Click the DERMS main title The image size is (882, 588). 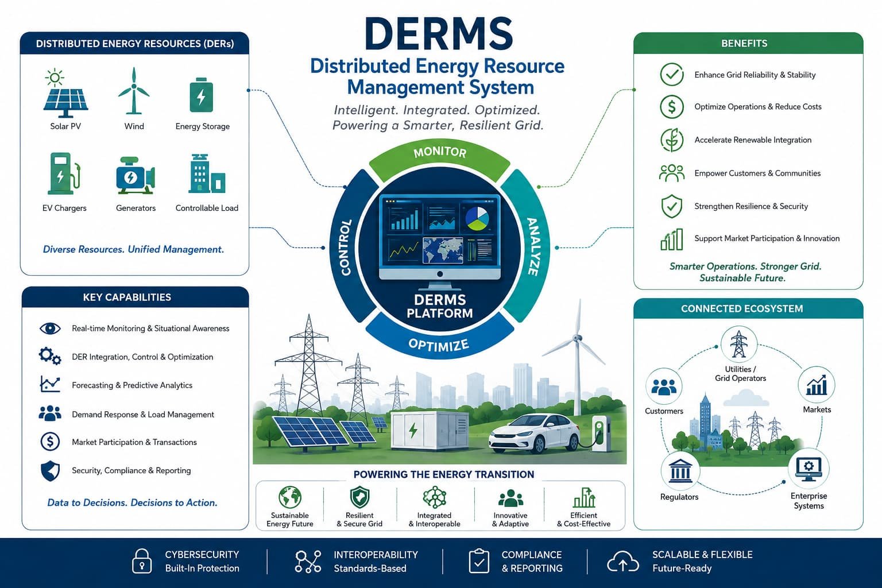[439, 34]
